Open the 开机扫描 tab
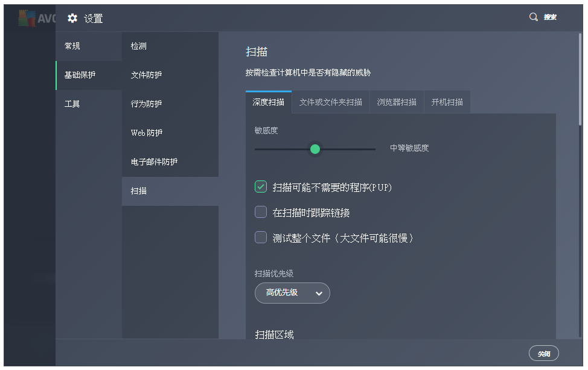Image resolution: width=588 pixels, height=370 pixels. pyautogui.click(x=447, y=102)
